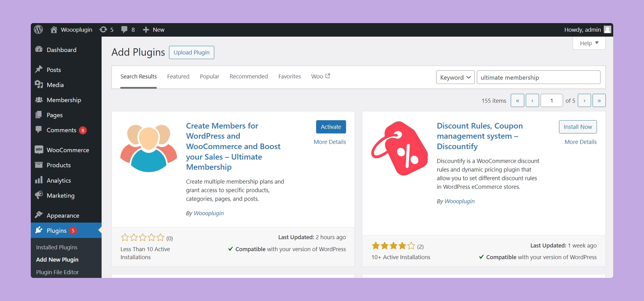Click the plus icon next to New
The image size is (644, 301).
click(146, 29)
